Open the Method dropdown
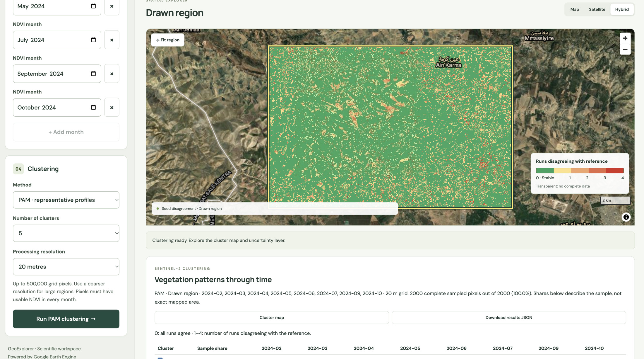Image resolution: width=644 pixels, height=359 pixels. [x=66, y=200]
